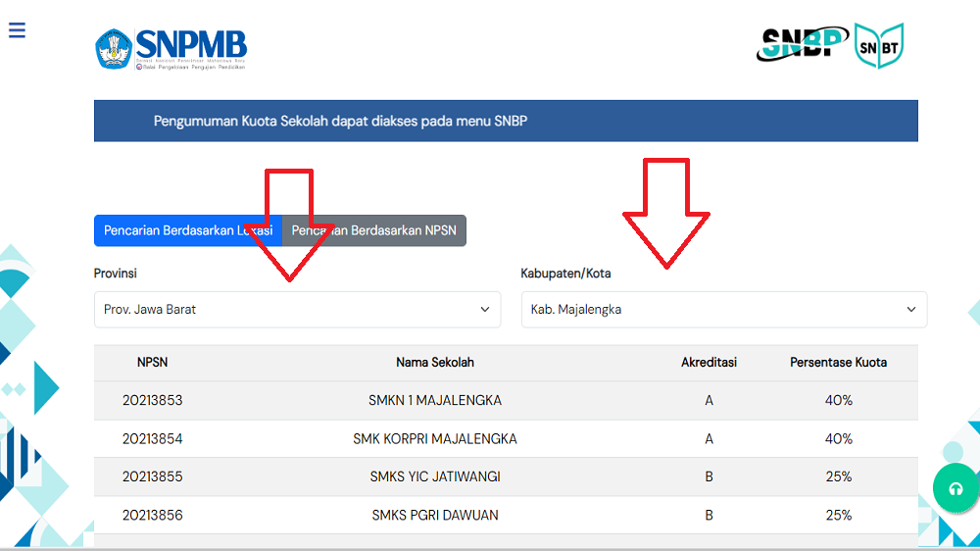Viewport: 980px width, 551px height.
Task: Select Pencarian Berdasarkan Lokasi tab
Action: coord(188,230)
